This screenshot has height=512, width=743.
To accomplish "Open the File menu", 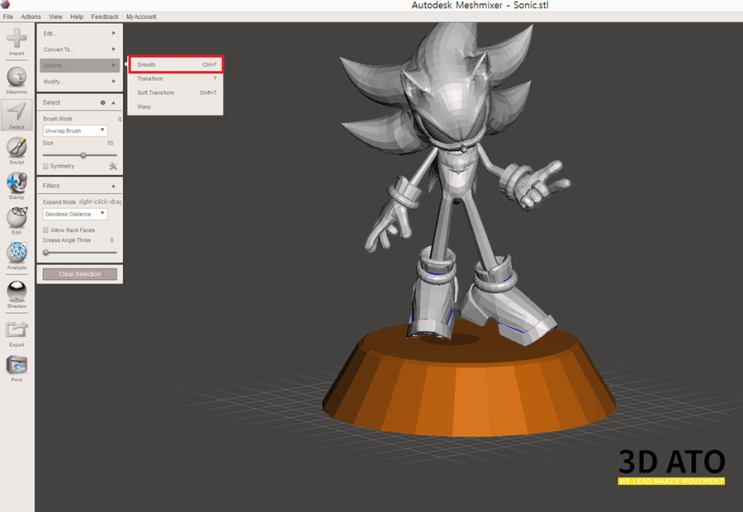I will tap(8, 17).
